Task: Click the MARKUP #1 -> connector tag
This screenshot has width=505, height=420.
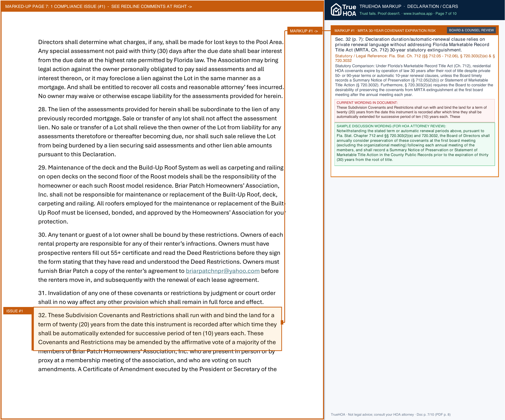Action: pyautogui.click(x=305, y=31)
